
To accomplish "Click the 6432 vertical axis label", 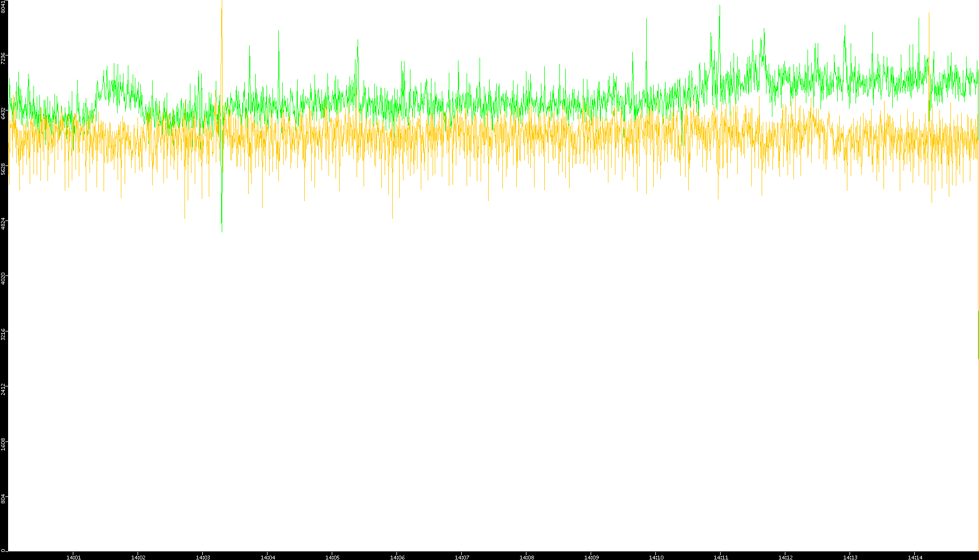I will click(3, 113).
